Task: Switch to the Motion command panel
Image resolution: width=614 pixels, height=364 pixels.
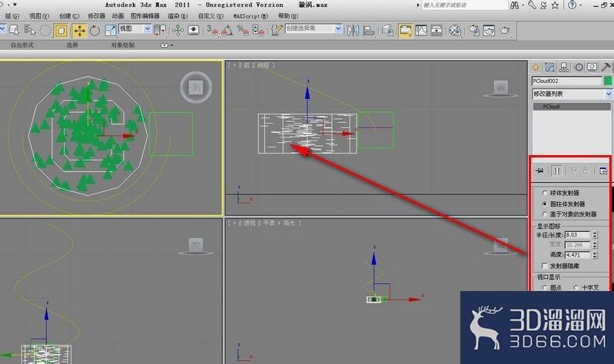Action: click(x=579, y=68)
